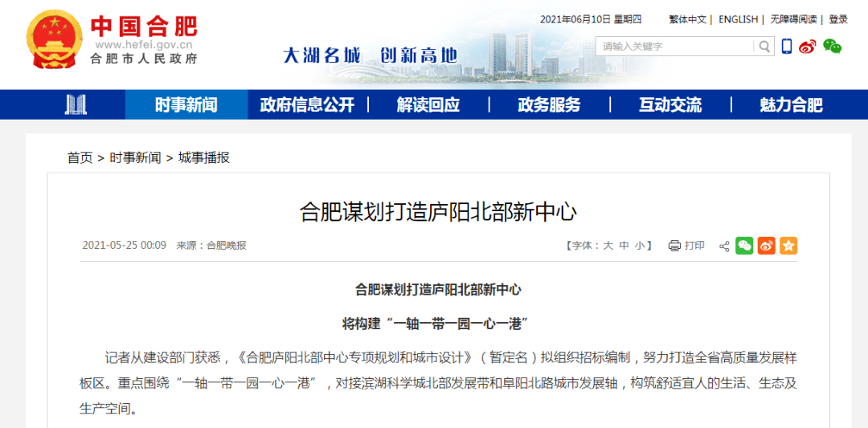
Task: Click the www.hefei.gov.cn URL text
Action: point(143,46)
